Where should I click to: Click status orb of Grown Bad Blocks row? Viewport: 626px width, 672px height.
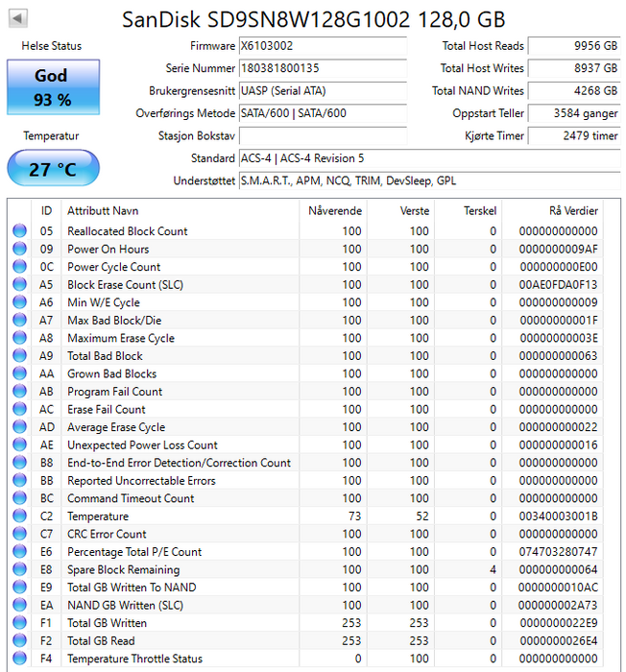[19, 373]
